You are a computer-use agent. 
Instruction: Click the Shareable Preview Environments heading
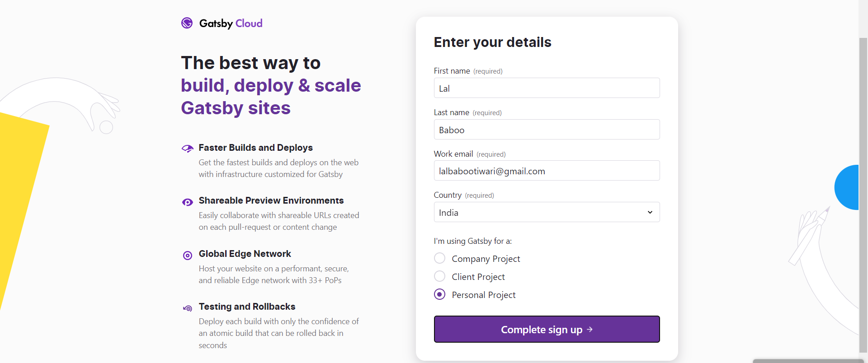pyautogui.click(x=271, y=200)
